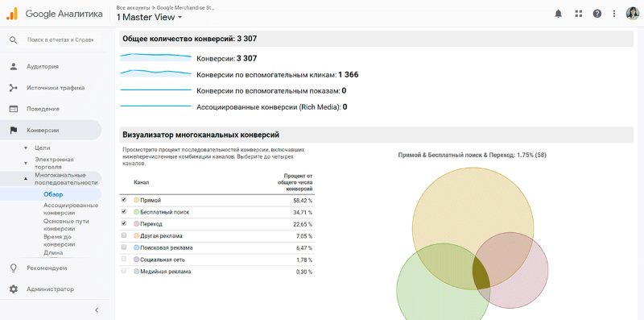Image resolution: width=644 pixels, height=320 pixels.
Task: Click the Рекомендуем lightbulb icon
Action: [14, 268]
